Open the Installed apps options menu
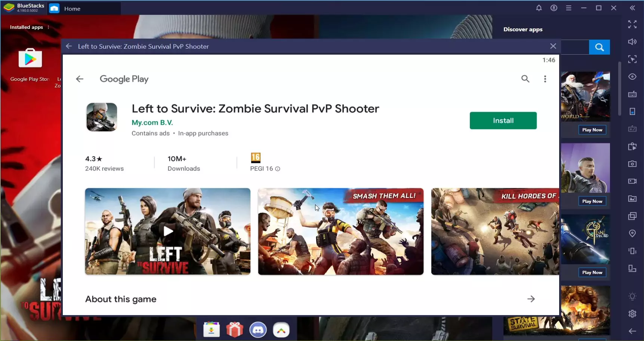 (x=48, y=27)
